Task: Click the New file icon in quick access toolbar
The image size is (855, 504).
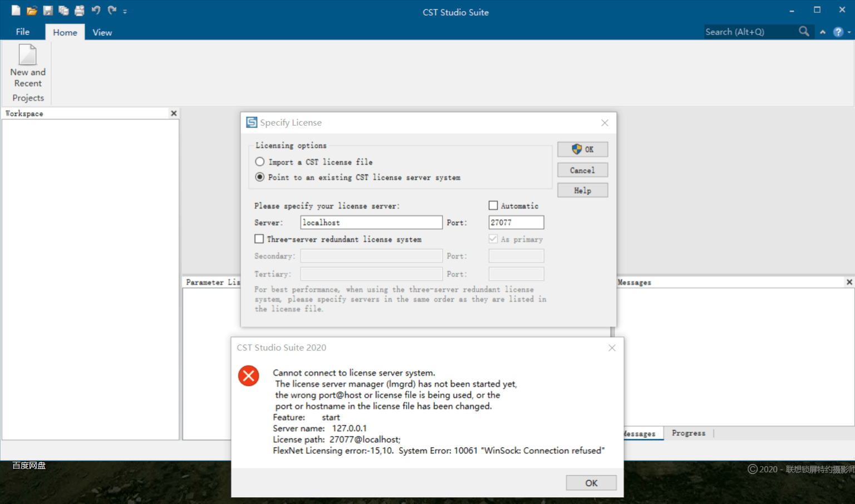Action: pyautogui.click(x=16, y=11)
